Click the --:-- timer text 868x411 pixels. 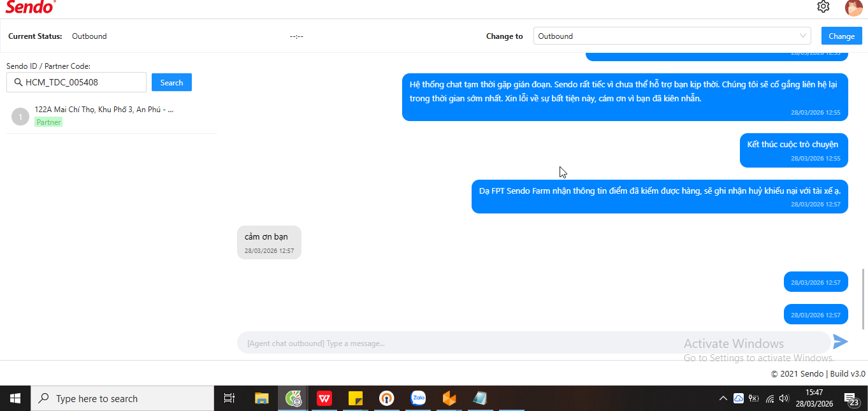[296, 36]
